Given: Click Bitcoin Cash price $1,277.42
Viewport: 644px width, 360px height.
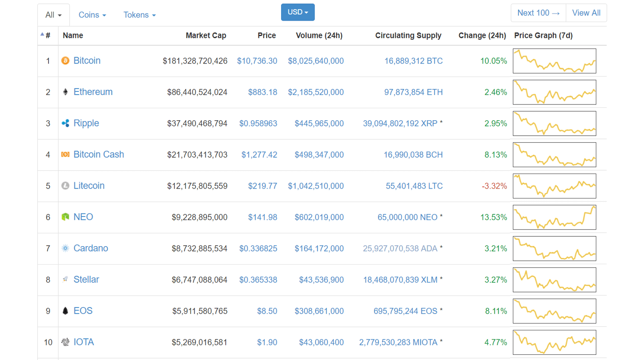Looking at the screenshot, I should click(x=259, y=155).
